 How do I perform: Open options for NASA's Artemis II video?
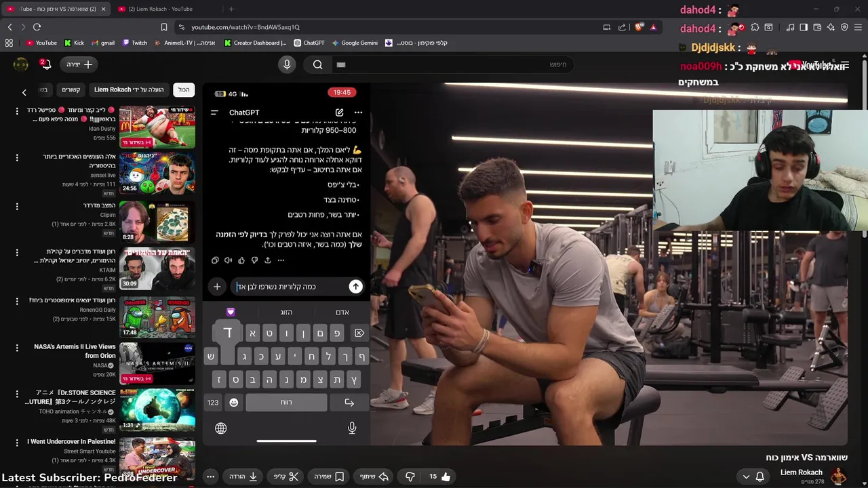[x=17, y=348]
